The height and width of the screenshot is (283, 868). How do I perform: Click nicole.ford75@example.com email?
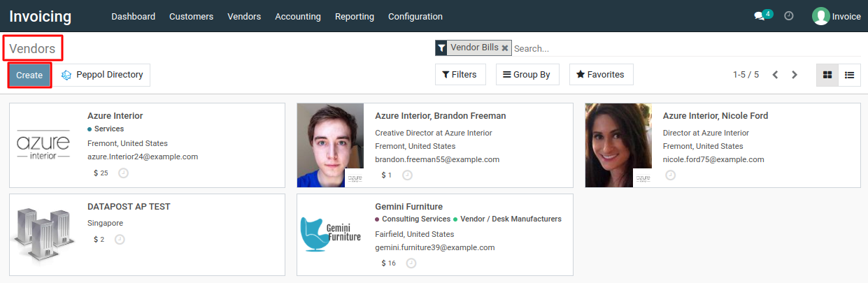(713, 159)
